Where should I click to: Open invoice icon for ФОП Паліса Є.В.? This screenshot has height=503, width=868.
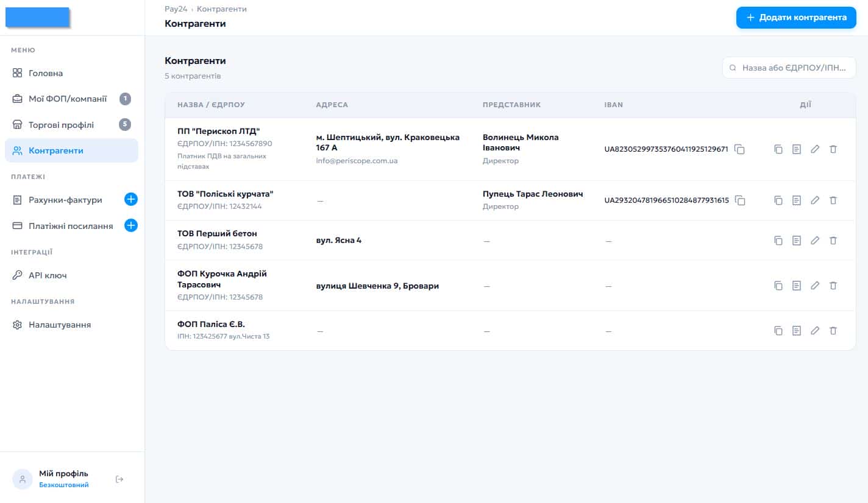[796, 331]
